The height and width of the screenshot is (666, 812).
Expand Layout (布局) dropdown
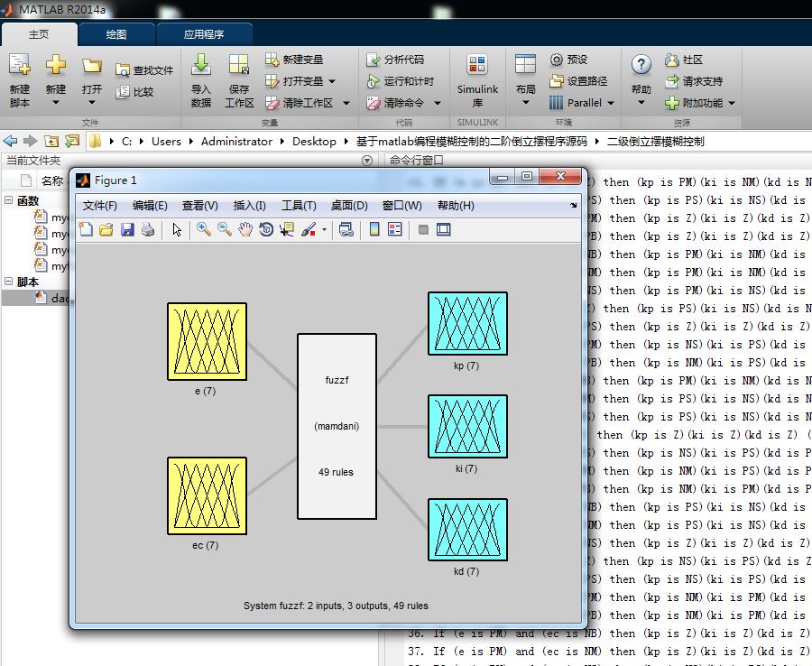(525, 103)
